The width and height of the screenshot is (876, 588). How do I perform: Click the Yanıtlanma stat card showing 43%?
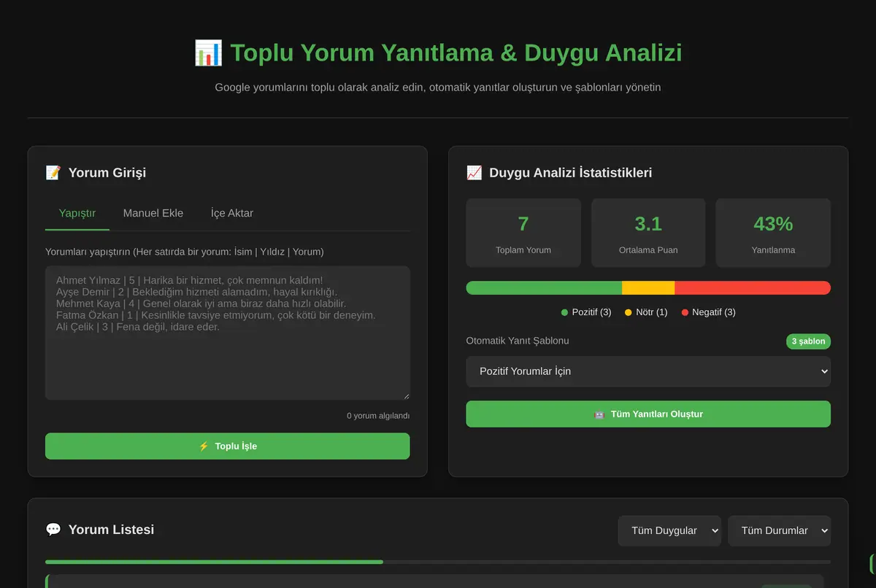[x=773, y=233]
